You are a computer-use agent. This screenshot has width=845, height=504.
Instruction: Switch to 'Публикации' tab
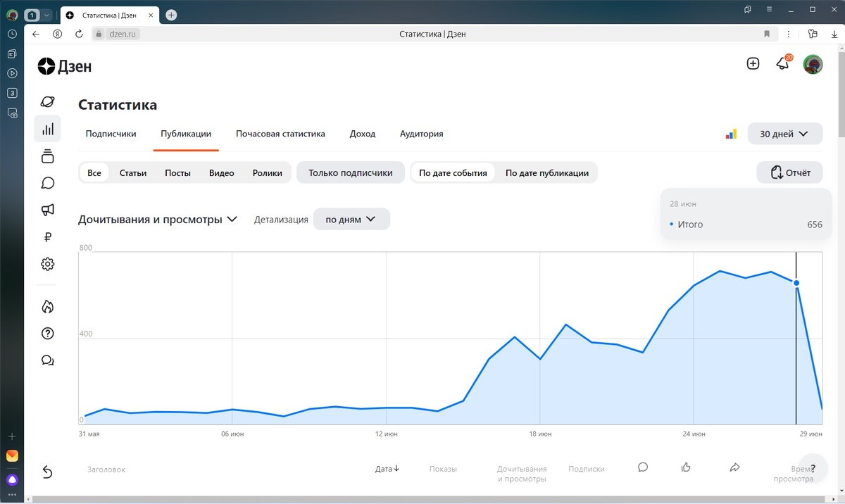186,134
